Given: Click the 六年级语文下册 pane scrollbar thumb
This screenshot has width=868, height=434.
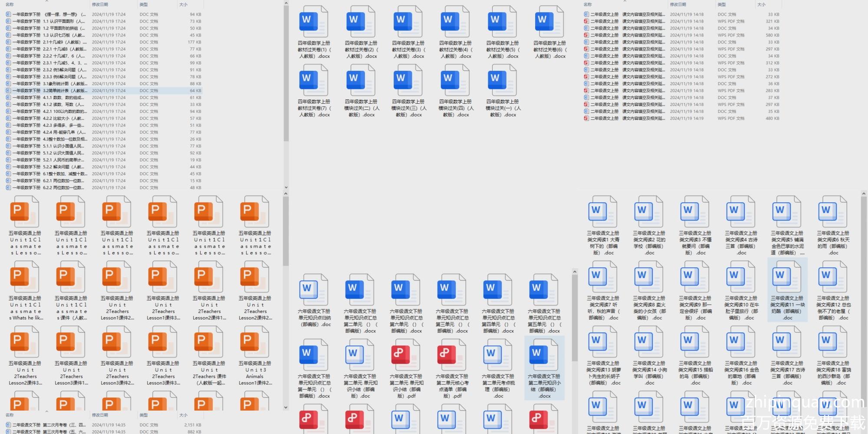Looking at the screenshot, I should point(575,317).
